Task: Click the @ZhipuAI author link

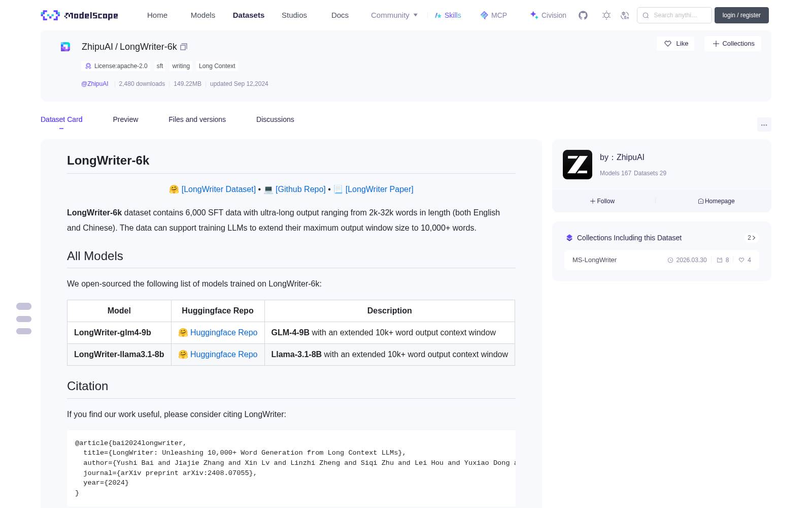Action: pos(95,84)
